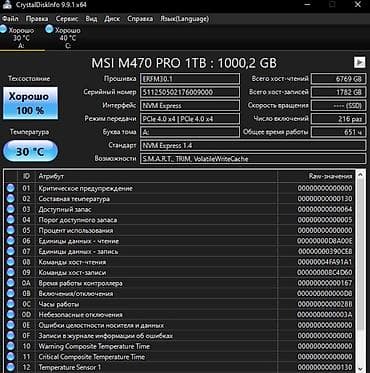Select disk A: tab at 30 °C

pyautogui.click(x=22, y=38)
